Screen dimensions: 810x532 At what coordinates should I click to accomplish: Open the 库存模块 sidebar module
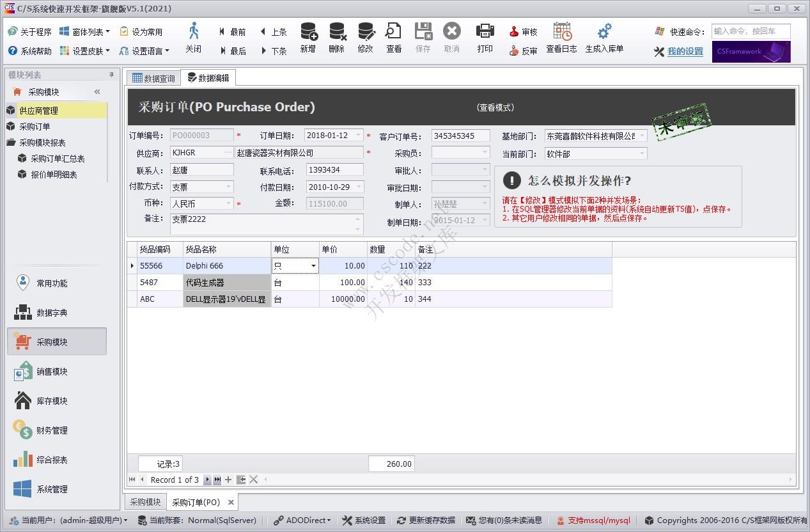[x=52, y=401]
